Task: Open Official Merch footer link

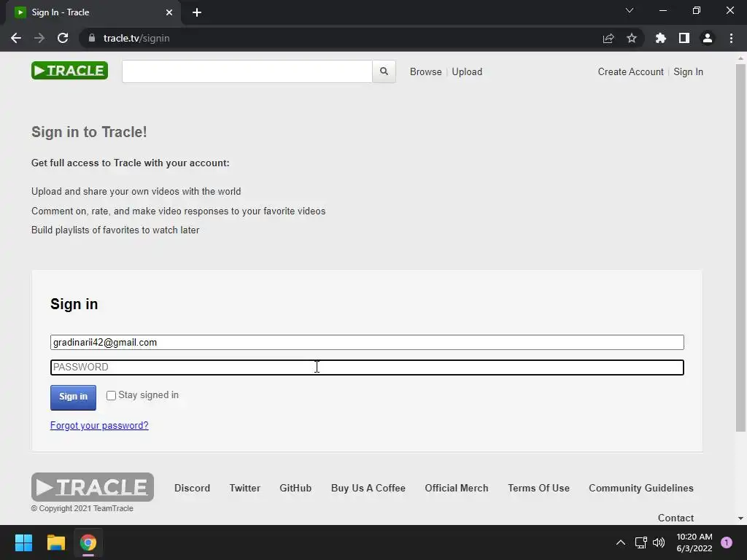Action: click(x=457, y=488)
